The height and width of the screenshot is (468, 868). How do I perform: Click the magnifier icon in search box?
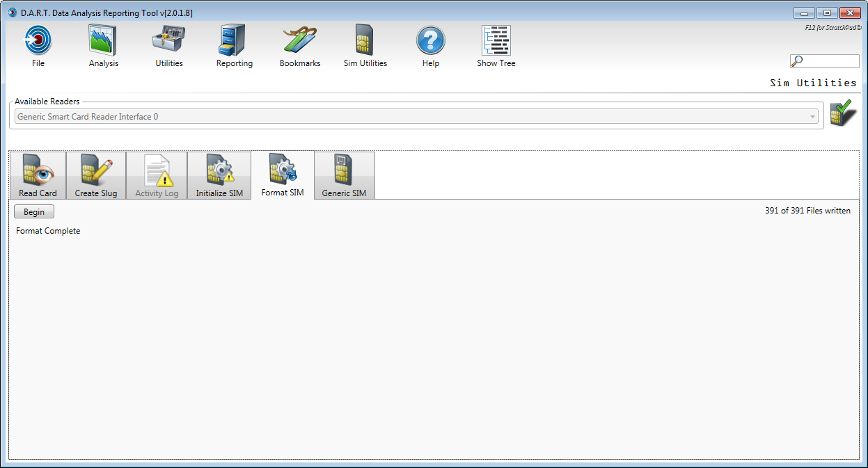[798, 61]
